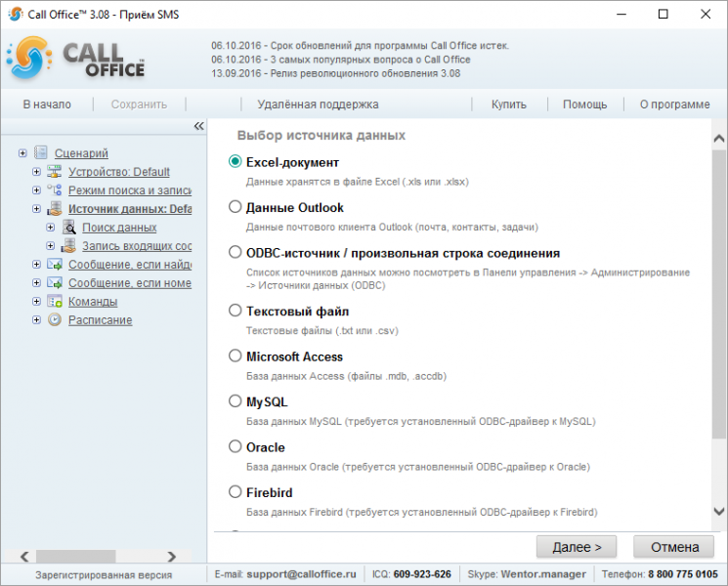Click the Поиск данных magnifier icon
This screenshot has width=728, height=586.
click(x=68, y=227)
